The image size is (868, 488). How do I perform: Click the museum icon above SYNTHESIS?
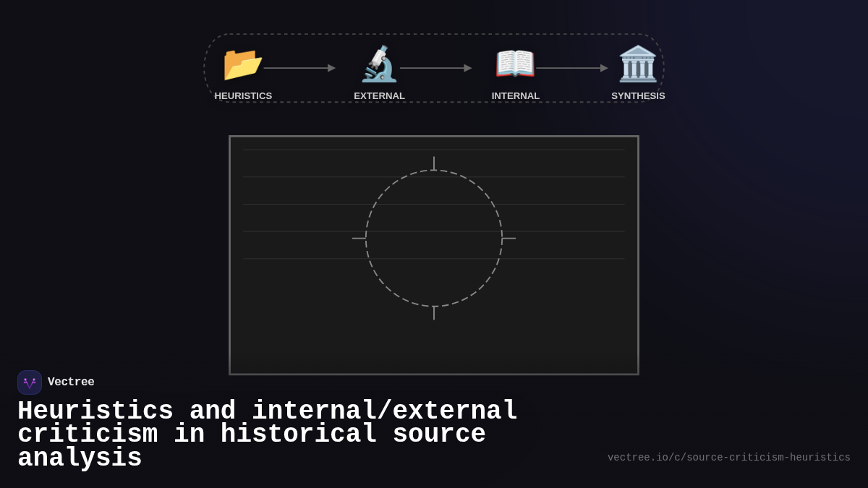(637, 64)
